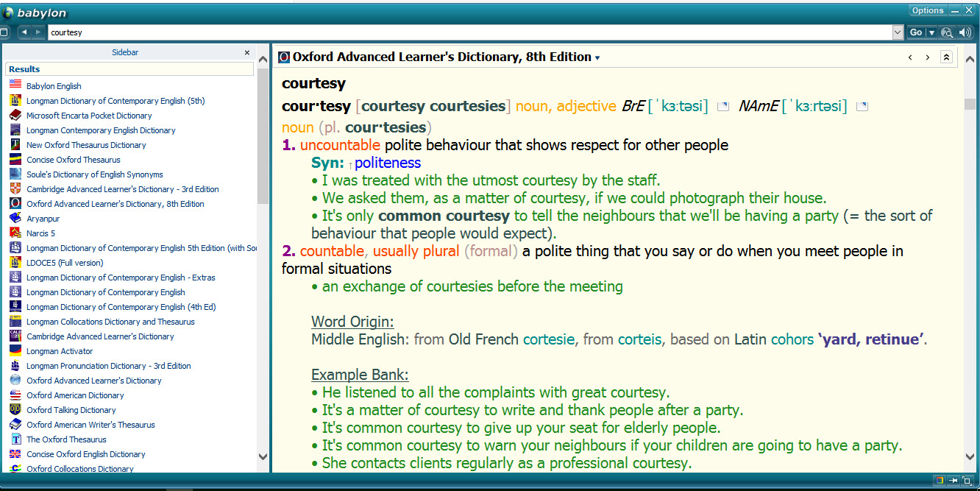Open the Options menu
This screenshot has width=980, height=491.
[928, 10]
